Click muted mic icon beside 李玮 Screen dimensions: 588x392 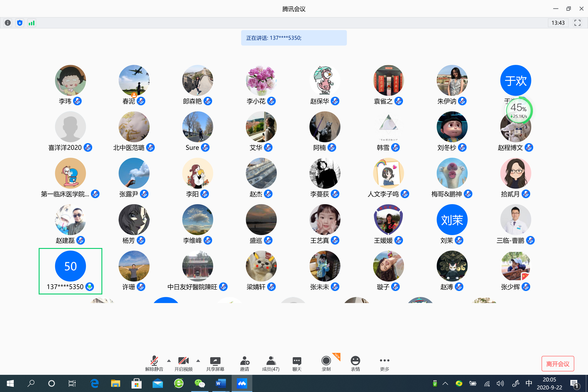[78, 101]
